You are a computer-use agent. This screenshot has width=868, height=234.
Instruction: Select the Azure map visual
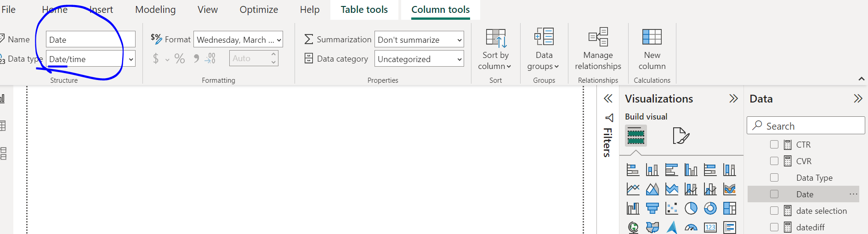point(671,227)
